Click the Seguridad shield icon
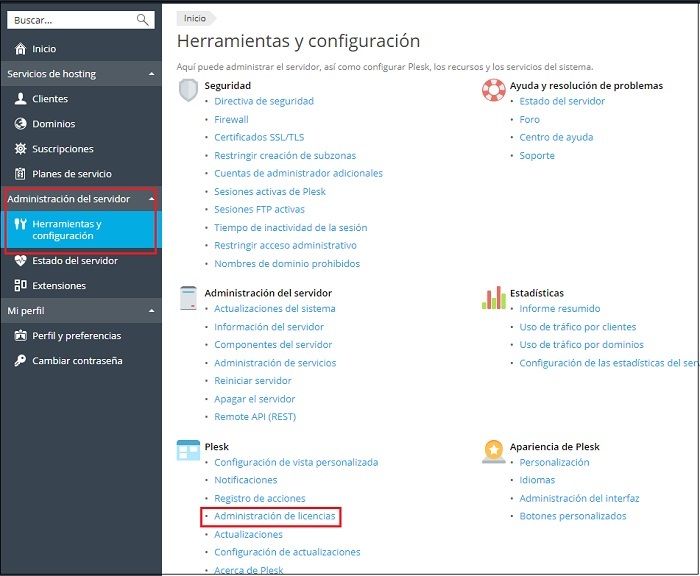This screenshot has height=576, width=700. tap(188, 90)
